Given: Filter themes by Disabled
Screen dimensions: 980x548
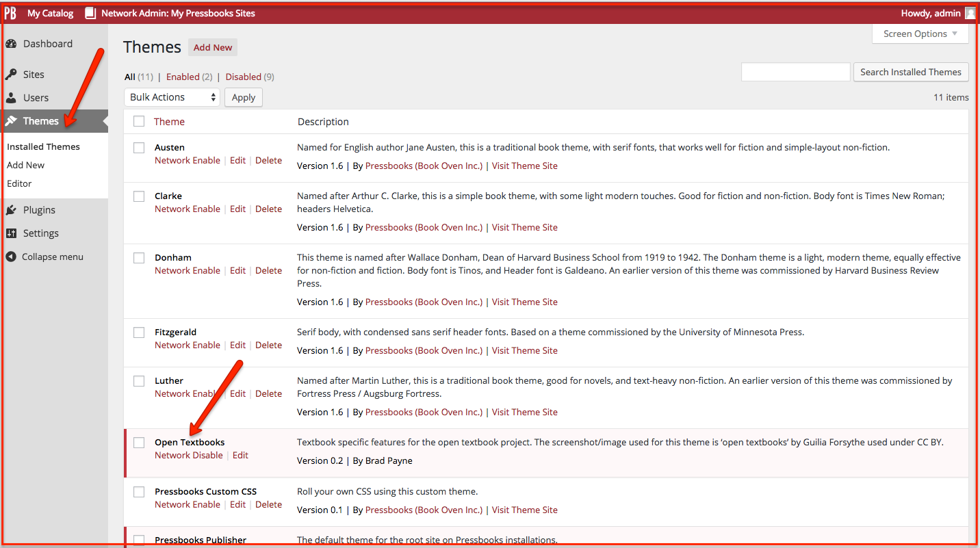Looking at the screenshot, I should (244, 77).
